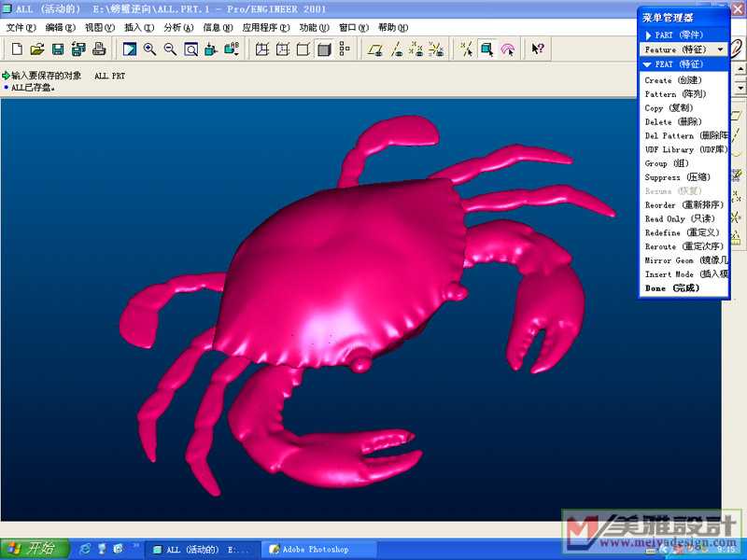Open the Feature (特征) dropdown
747x560 pixels.
click(684, 49)
